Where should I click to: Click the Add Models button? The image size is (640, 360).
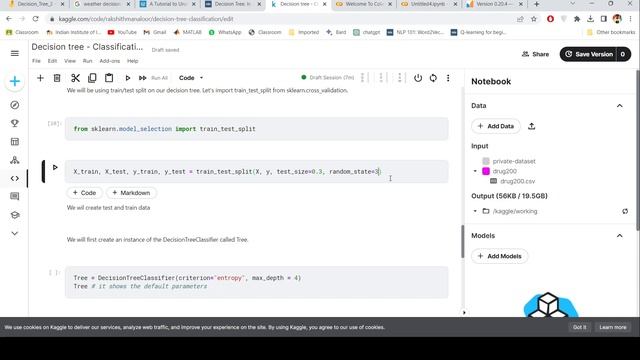(500, 256)
